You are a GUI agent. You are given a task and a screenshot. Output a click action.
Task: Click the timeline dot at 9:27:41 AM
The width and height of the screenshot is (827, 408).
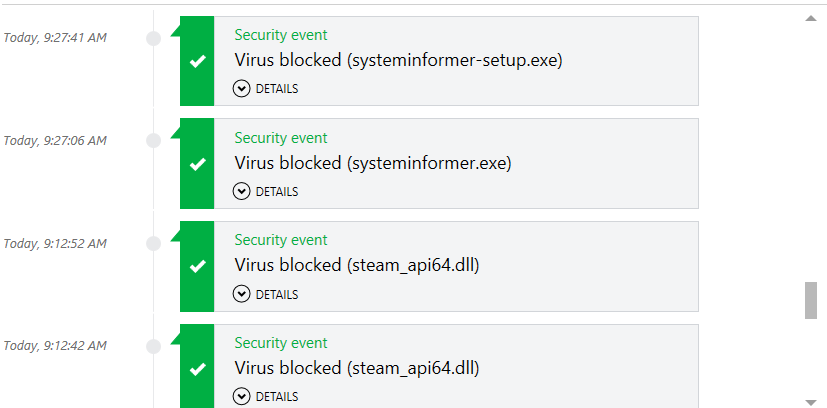pyautogui.click(x=153, y=39)
